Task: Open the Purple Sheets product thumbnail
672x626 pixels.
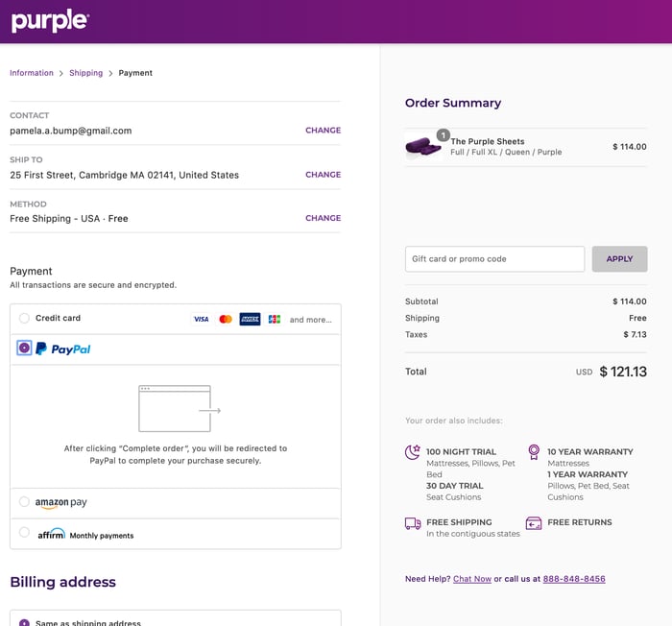Action: coord(424,146)
